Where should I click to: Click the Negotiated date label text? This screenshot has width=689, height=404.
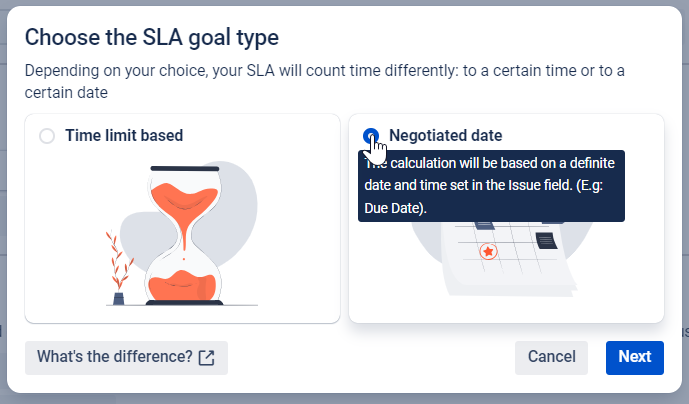coord(446,135)
